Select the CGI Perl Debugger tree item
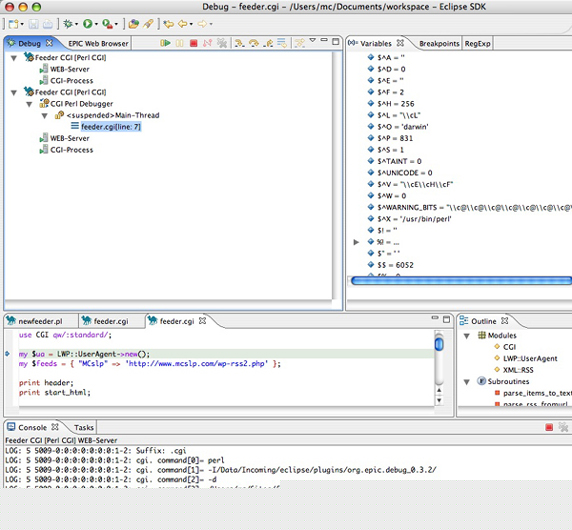 82,104
